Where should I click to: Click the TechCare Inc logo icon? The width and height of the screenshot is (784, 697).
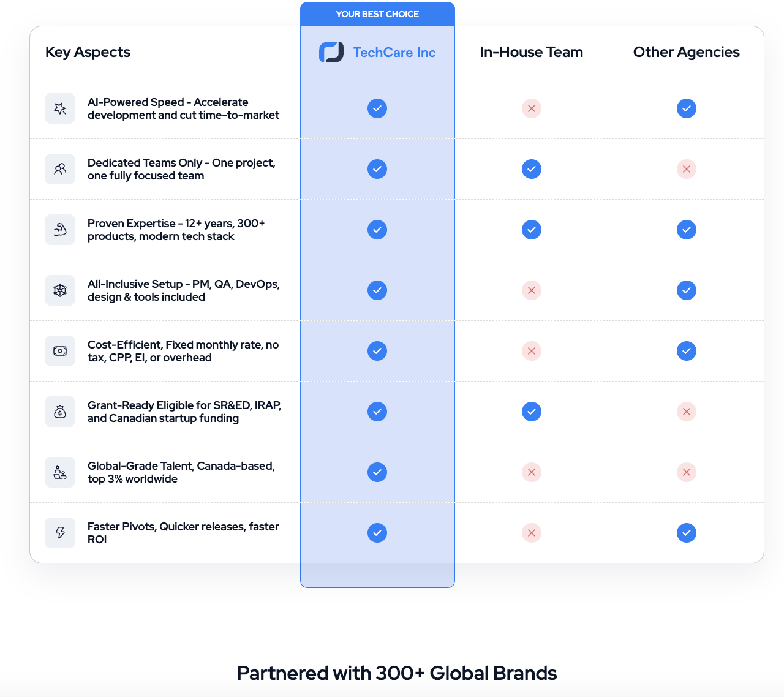[331, 52]
